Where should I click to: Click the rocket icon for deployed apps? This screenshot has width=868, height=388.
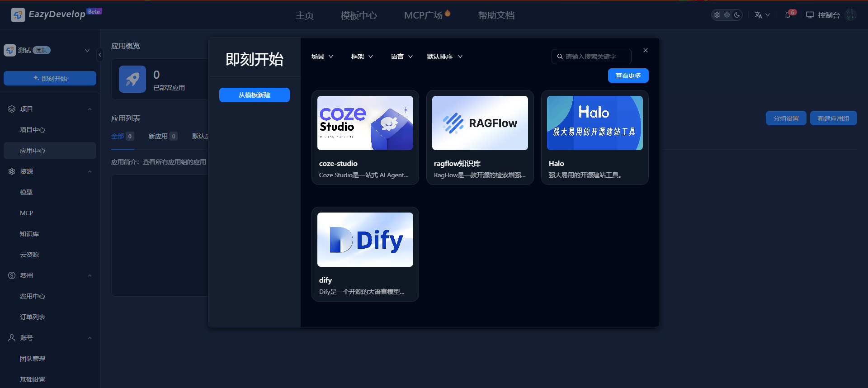point(132,79)
